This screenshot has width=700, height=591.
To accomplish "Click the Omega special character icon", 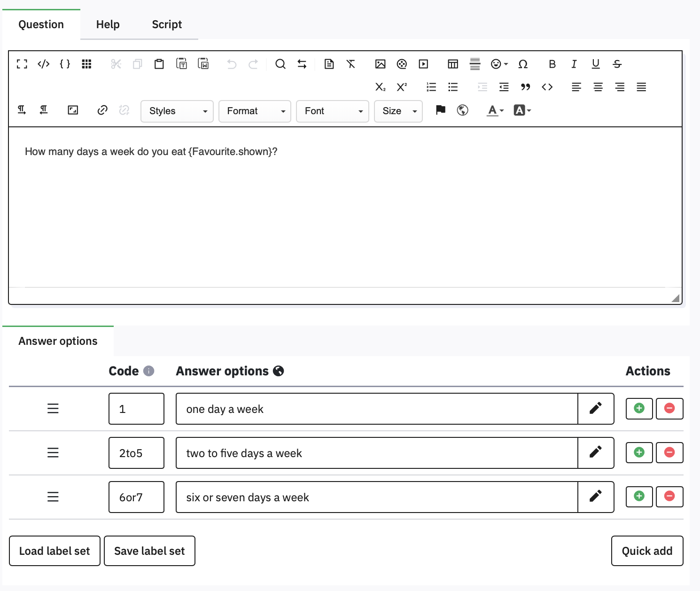I will pos(523,64).
